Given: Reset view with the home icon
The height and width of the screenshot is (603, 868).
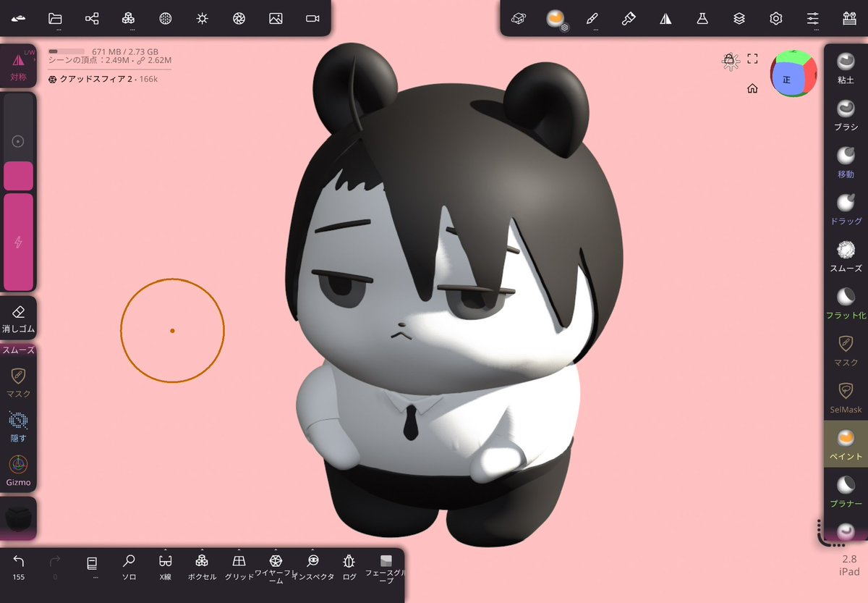Looking at the screenshot, I should pos(752,88).
